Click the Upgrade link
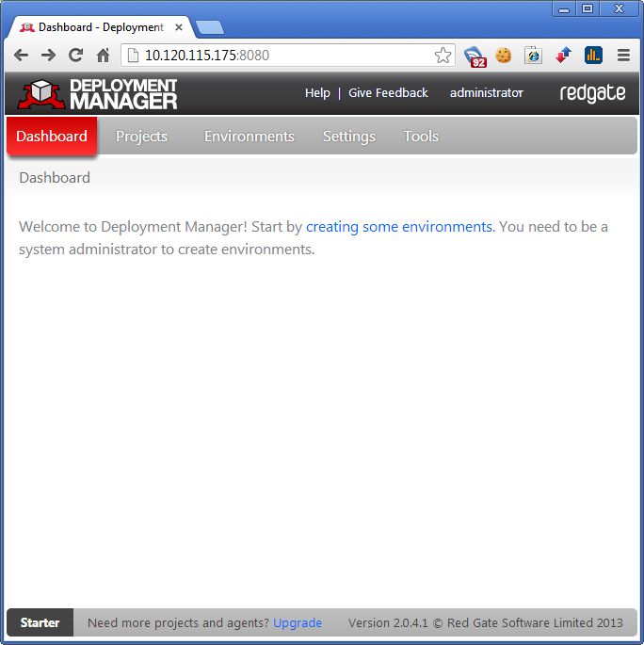Viewport: 644px width, 645px height. pos(298,622)
